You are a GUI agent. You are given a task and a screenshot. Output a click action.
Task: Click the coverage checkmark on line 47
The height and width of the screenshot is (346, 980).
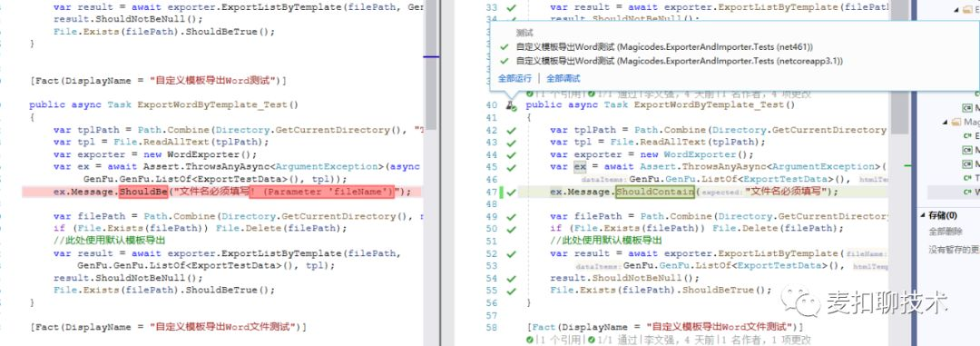(x=511, y=192)
